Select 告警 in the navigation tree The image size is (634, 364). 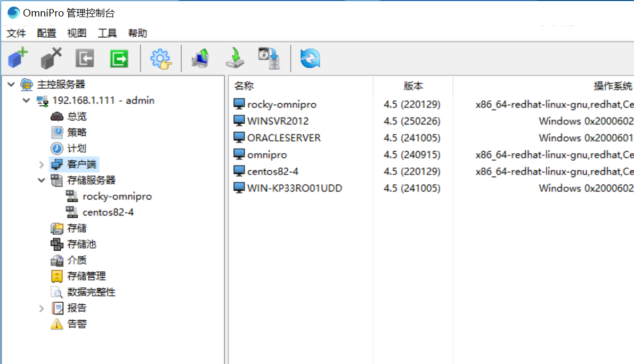coord(77,324)
